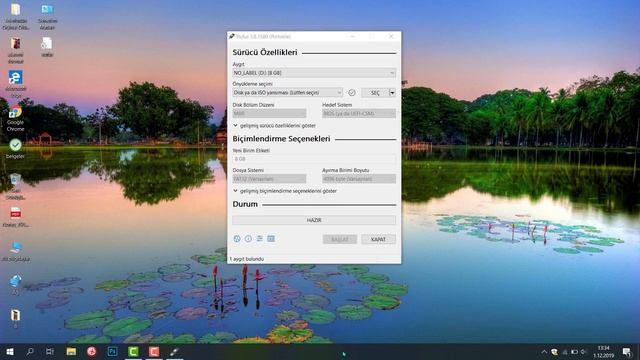Click the Yeni Birim Etiketi input field

point(314,159)
